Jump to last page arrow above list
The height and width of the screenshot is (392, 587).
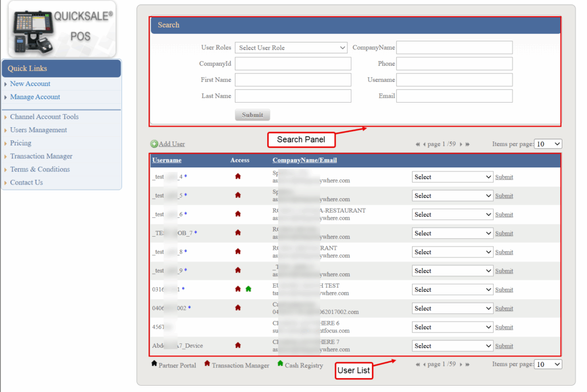468,144
